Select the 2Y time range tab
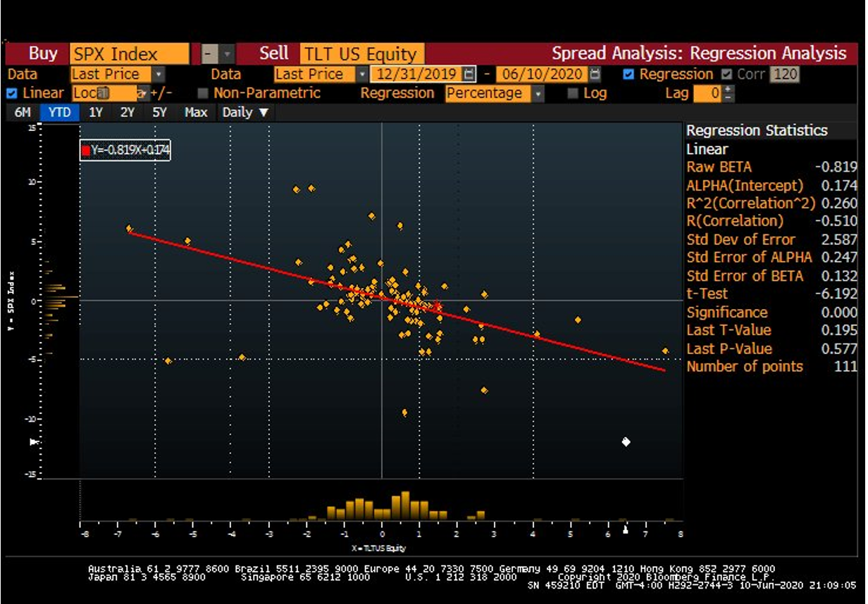Image resolution: width=868 pixels, height=604 pixels. (128, 113)
